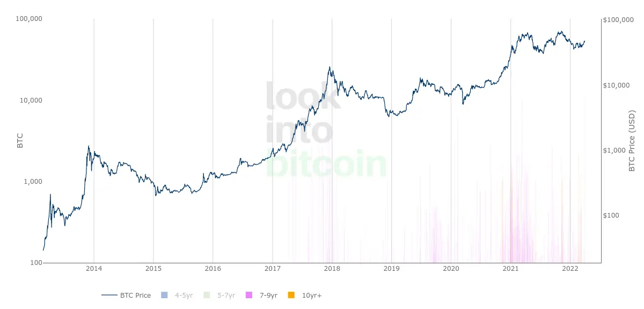The height and width of the screenshot is (309, 644).
Task: Click the blue 4-5yr legend swatch
Action: coord(164,295)
